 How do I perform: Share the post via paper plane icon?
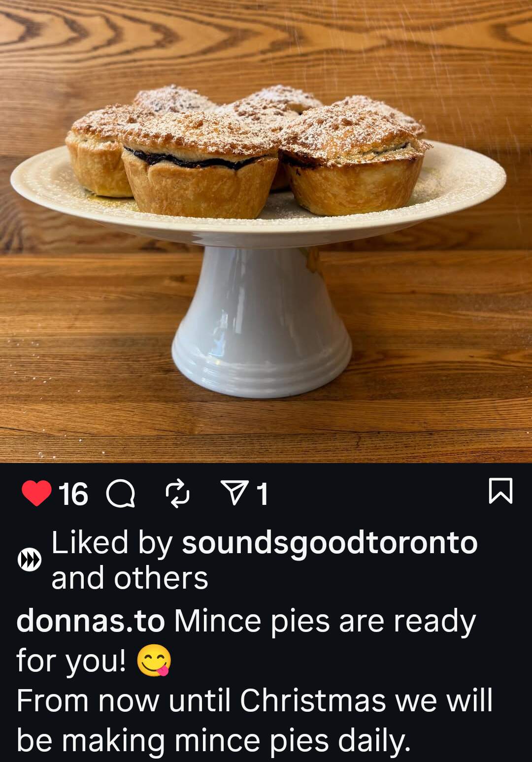coord(233,493)
